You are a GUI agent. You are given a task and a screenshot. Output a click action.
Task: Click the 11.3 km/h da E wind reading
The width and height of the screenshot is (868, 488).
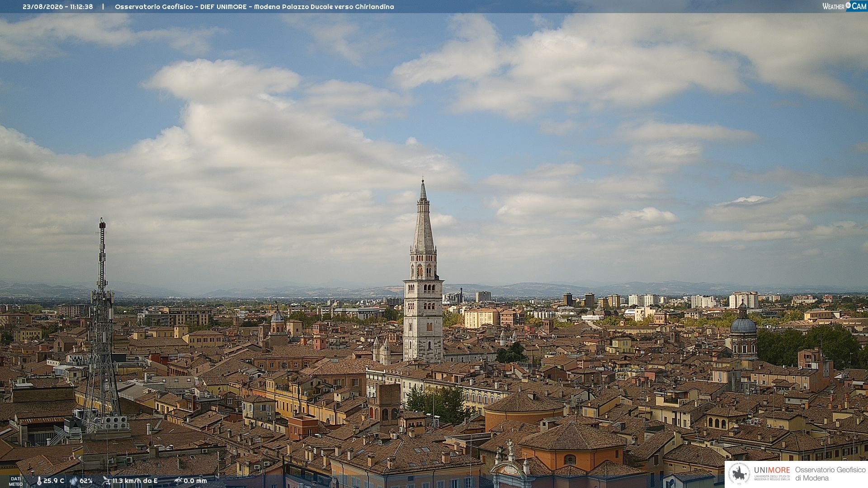point(135,481)
